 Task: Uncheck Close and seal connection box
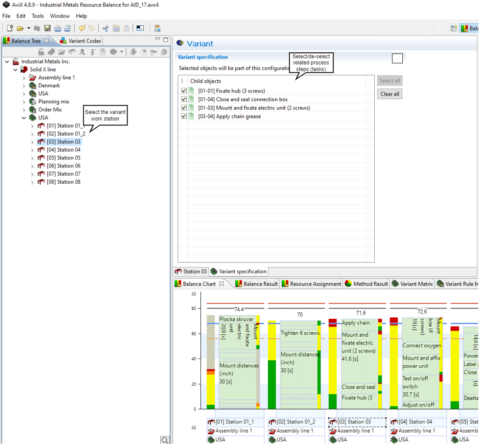point(184,100)
